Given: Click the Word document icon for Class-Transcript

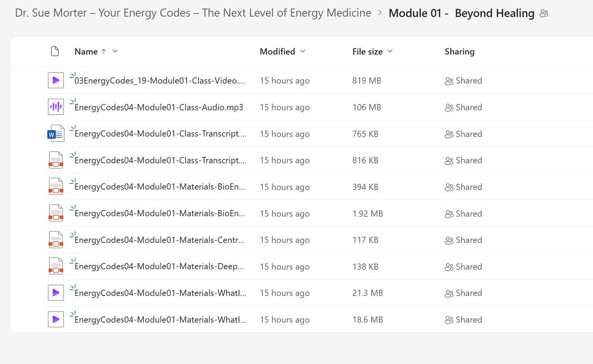Looking at the screenshot, I should tap(56, 134).
